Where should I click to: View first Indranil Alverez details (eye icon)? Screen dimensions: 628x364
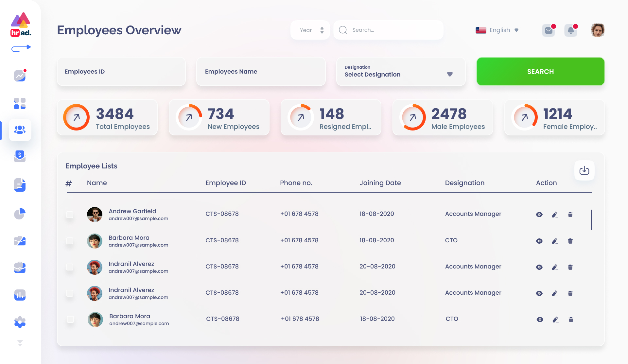tap(539, 267)
